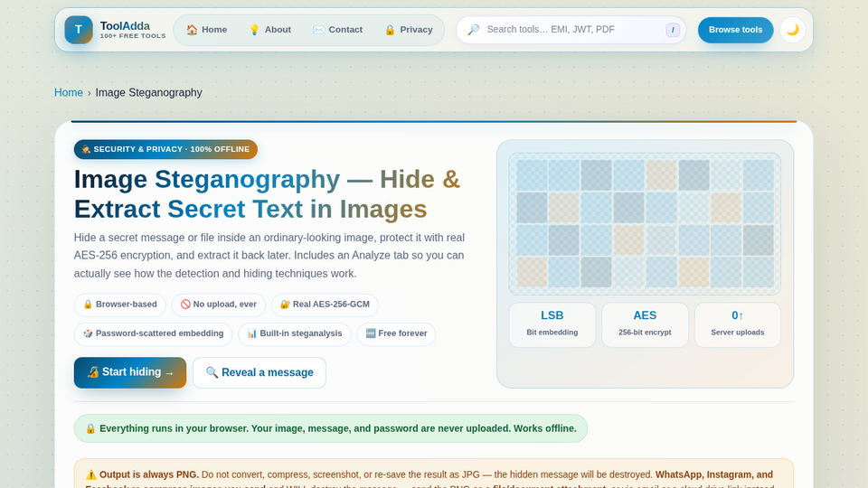Image resolution: width=868 pixels, height=488 pixels.
Task: Click the 'Image Steganography' breadcrumb text
Action: [x=149, y=92]
